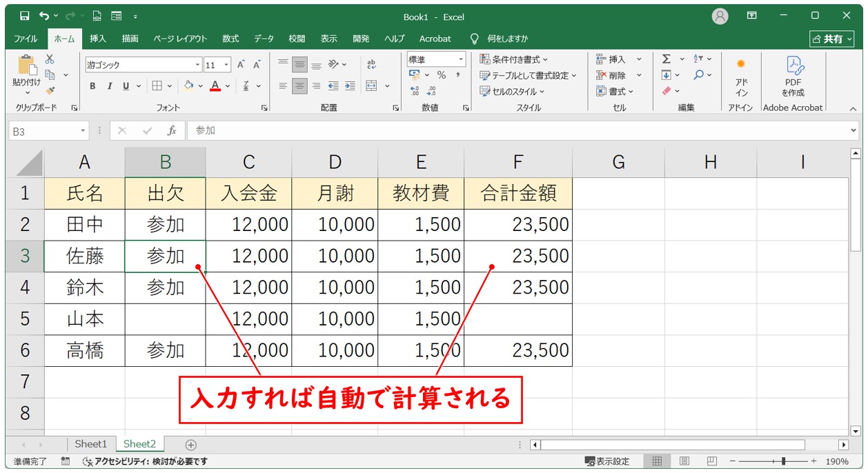Toggle bold formatting
This screenshot has width=868, height=473.
point(92,86)
